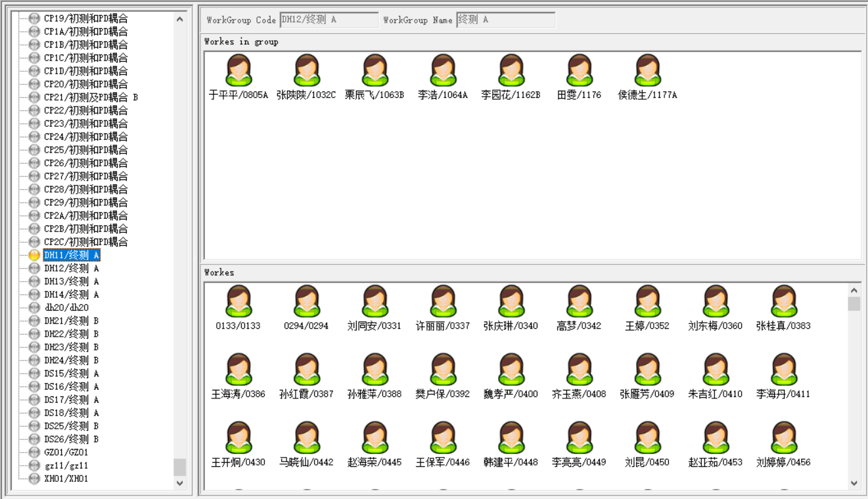
Task: Select worker 樊户保/0392 icon
Action: (x=443, y=370)
